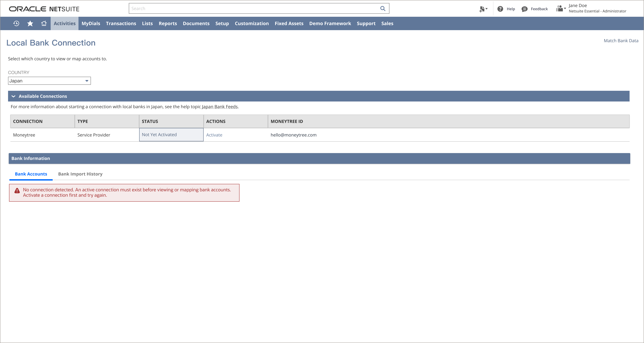Click the Feedback speech bubble icon
Image resolution: width=644 pixels, height=343 pixels.
point(524,9)
